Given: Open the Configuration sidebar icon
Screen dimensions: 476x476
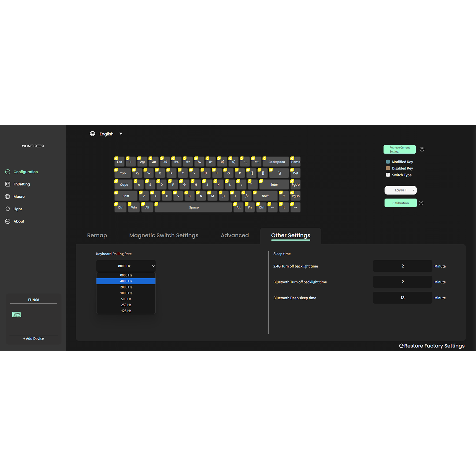Looking at the screenshot, I should 8,172.
